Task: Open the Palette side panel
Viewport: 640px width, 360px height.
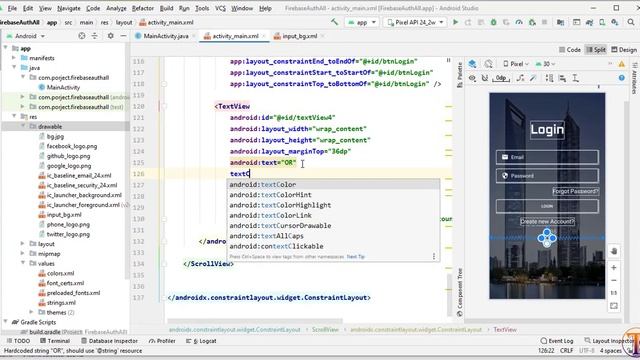Action: 459,75
